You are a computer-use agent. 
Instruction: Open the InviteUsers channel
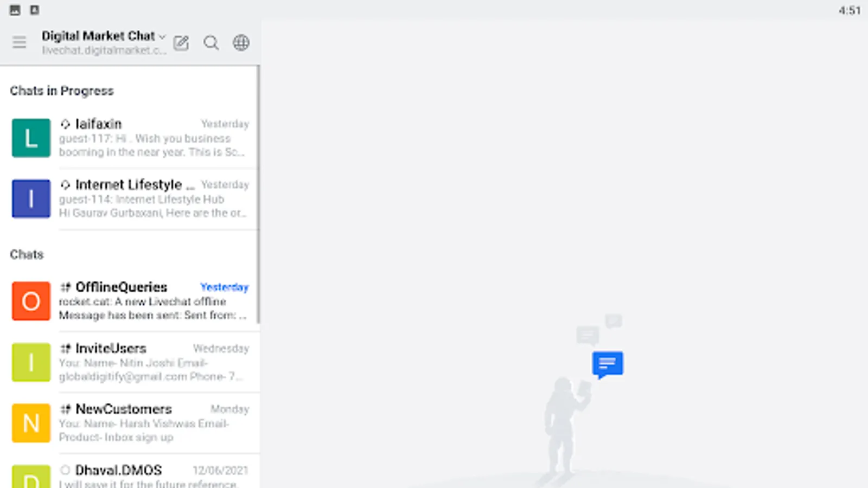[130, 362]
